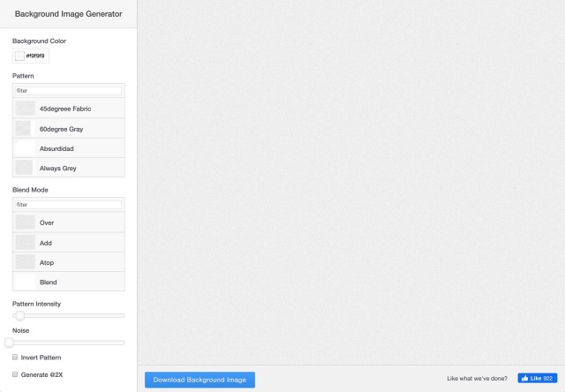This screenshot has width=565, height=392.
Task: Click the 60degree Gray label text
Action: pyautogui.click(x=61, y=129)
